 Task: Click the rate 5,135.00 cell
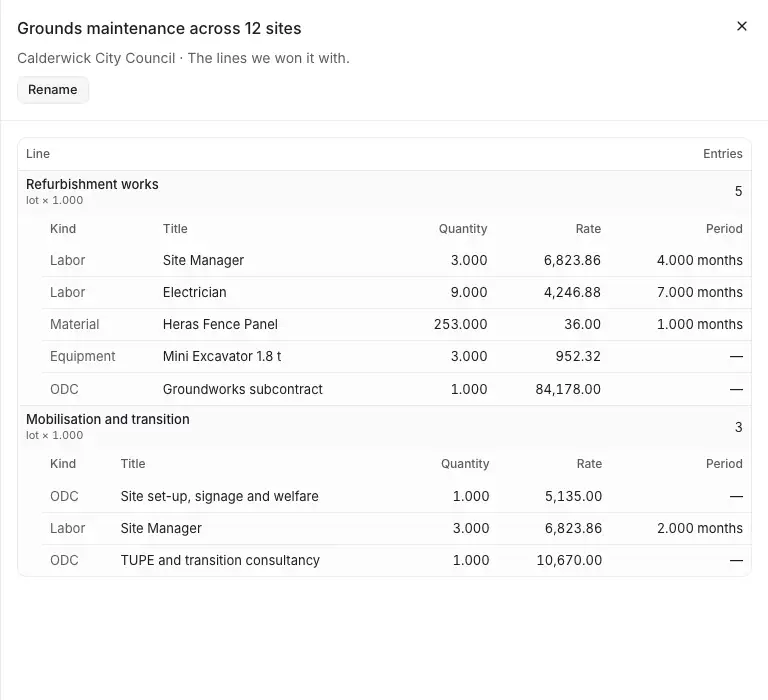pos(573,496)
